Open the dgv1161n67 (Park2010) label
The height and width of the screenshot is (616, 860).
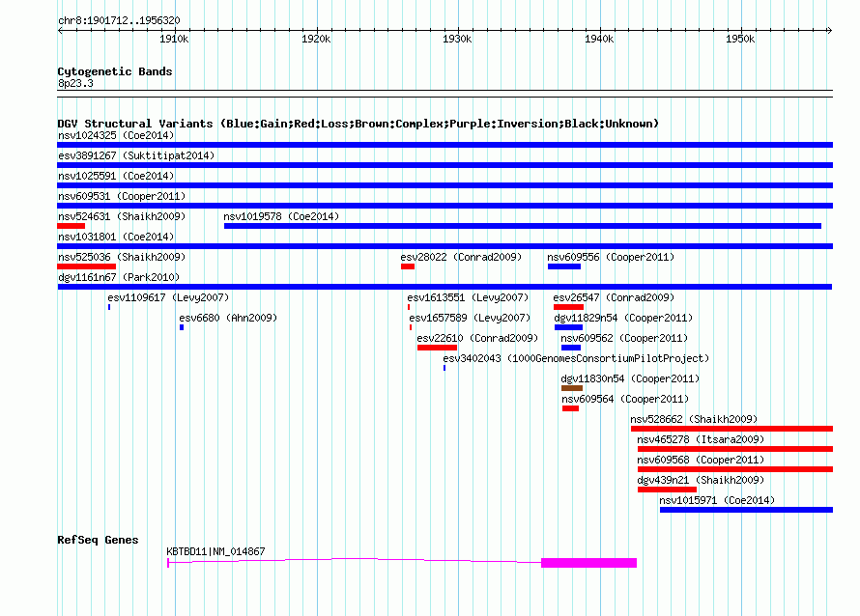click(x=119, y=277)
